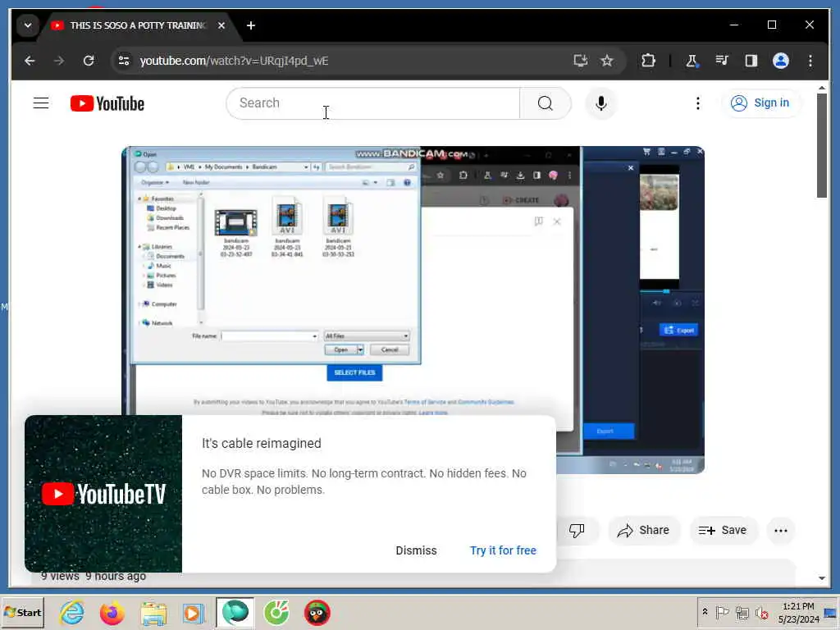Install app icon in address bar
The width and height of the screenshot is (840, 630).
pyautogui.click(x=580, y=61)
